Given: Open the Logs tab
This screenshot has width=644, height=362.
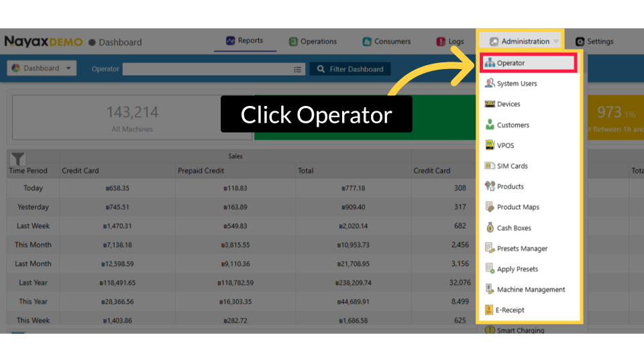Looking at the screenshot, I should pyautogui.click(x=450, y=42).
